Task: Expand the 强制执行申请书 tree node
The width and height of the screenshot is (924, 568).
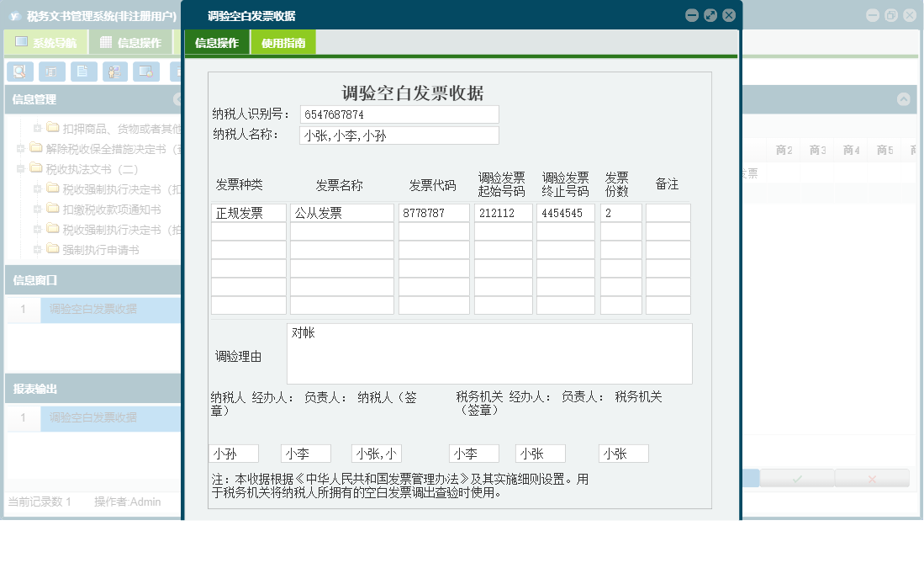Action: pyautogui.click(x=37, y=249)
